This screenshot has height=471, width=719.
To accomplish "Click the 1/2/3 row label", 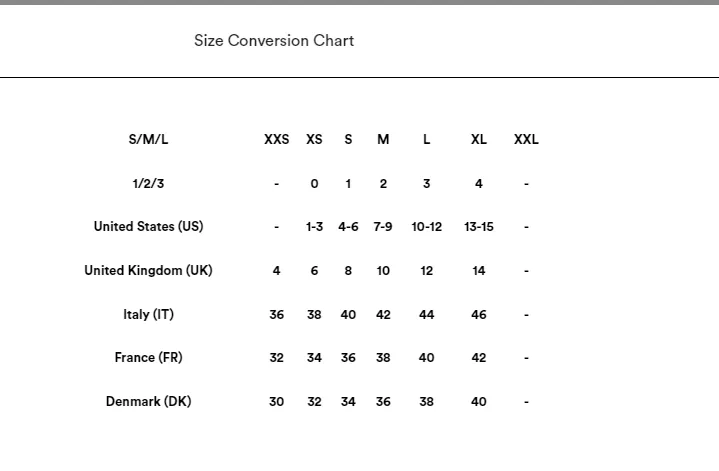I will (148, 184).
